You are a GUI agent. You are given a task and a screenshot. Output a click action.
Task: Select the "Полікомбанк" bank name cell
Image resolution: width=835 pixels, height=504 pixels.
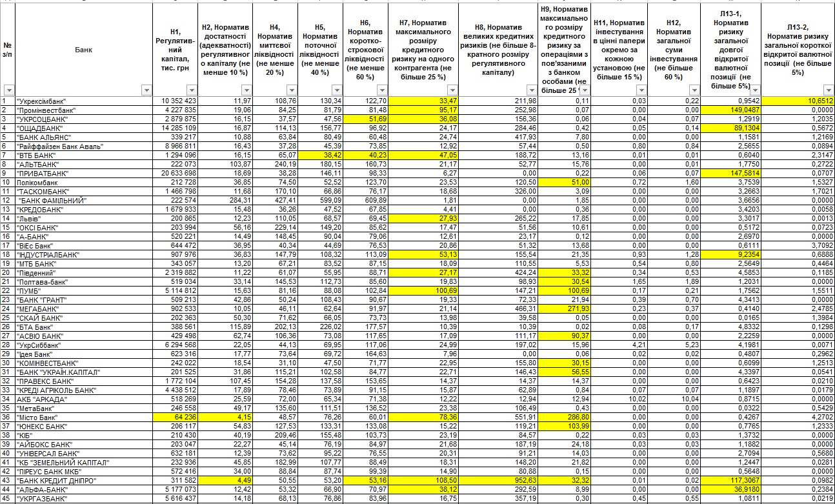pyautogui.click(x=83, y=183)
